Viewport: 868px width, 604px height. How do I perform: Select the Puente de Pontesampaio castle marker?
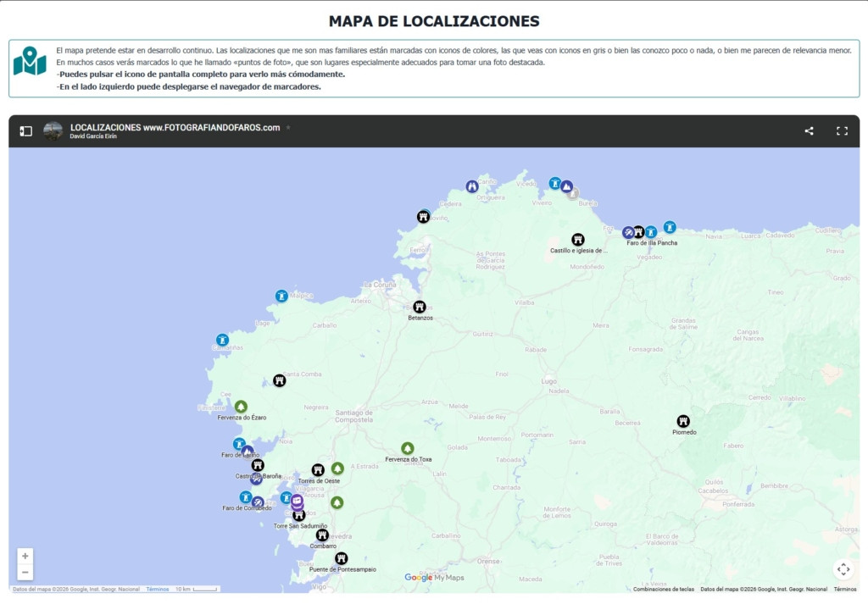tap(342, 558)
